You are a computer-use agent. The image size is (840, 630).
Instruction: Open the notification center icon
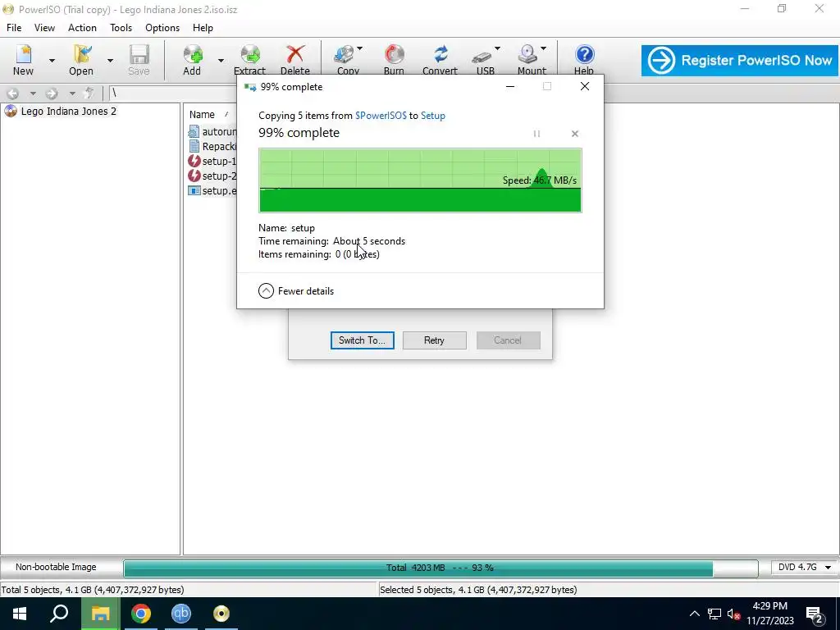[x=815, y=614]
